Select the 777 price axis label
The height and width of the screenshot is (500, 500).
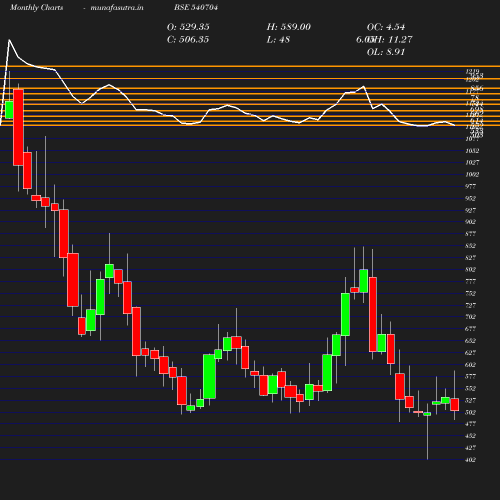(x=470, y=281)
